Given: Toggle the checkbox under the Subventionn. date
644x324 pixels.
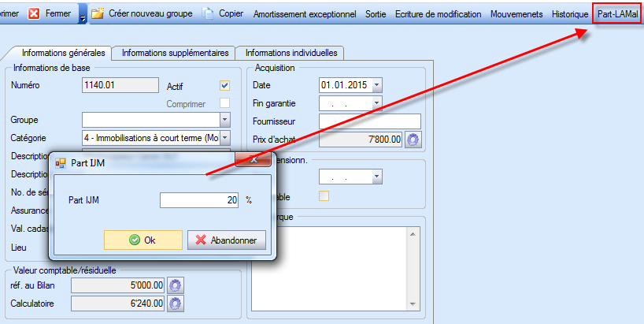Looking at the screenshot, I should [324, 196].
